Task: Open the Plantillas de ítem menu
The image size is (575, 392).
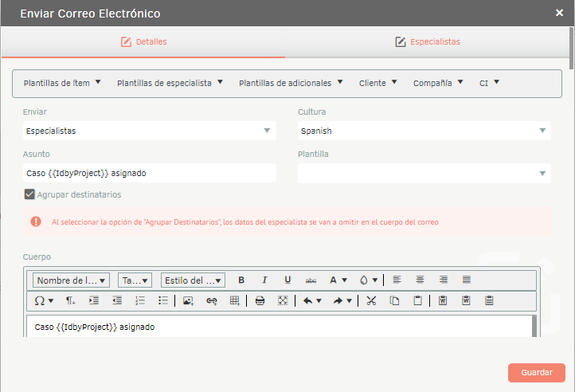Action: 62,83
